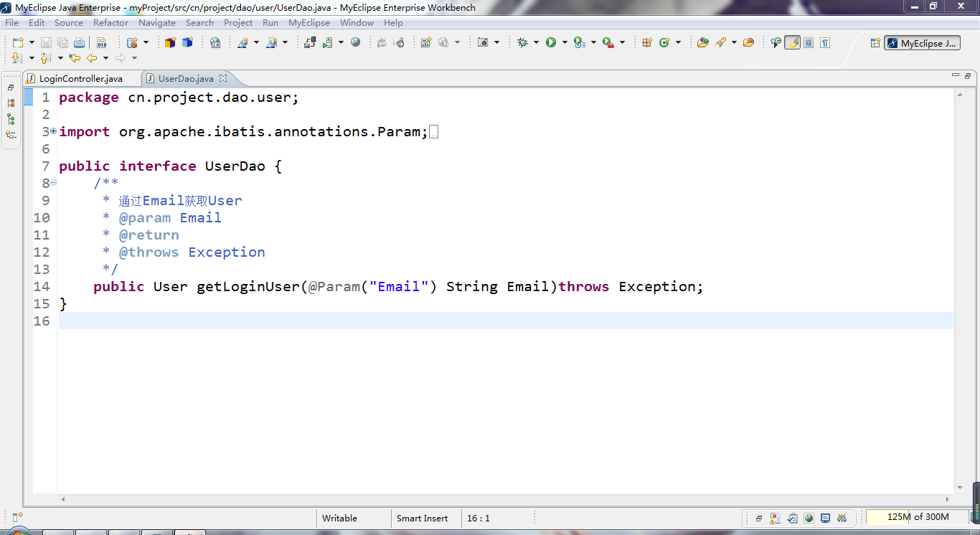Click the fast view add icon bottom-left
980x535 pixels.
coord(17,516)
